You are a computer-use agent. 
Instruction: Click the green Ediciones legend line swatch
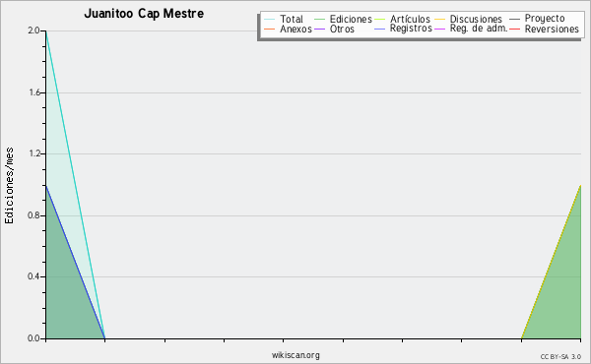pyautogui.click(x=319, y=20)
